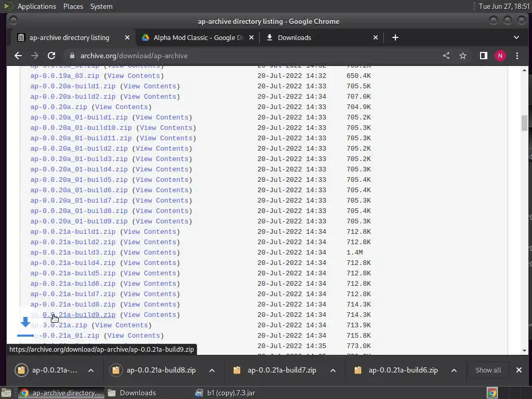
Task: Download ap-0.0.20a.zip
Action: 59,107
